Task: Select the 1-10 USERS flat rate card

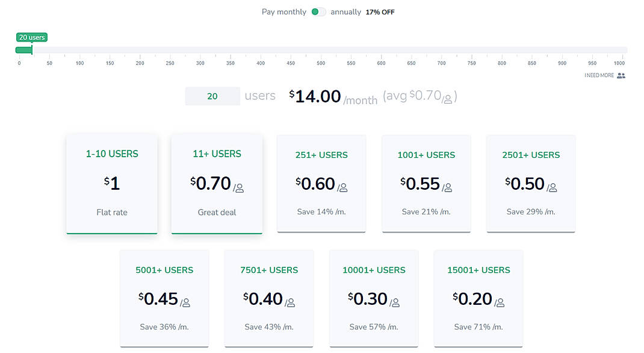Action: 112,183
